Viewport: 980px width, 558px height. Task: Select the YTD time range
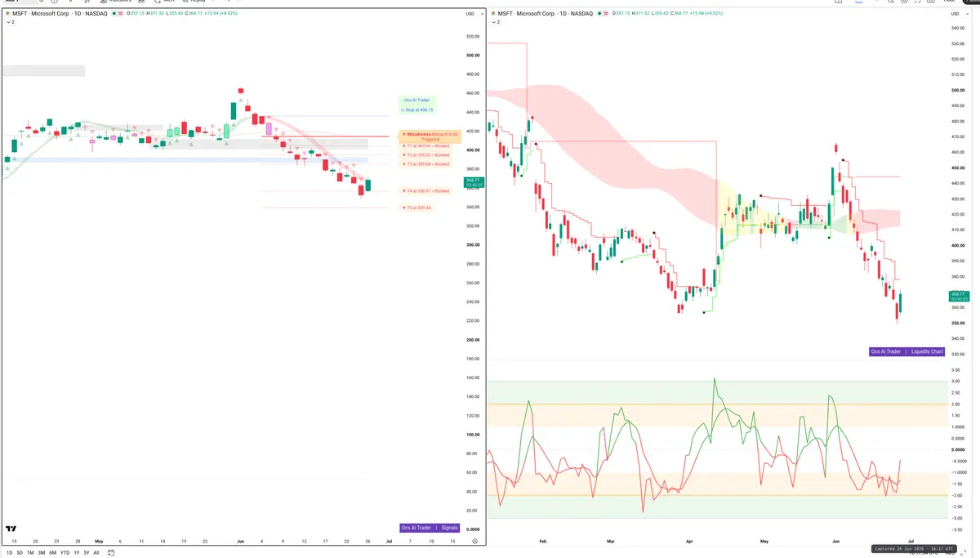pos(65,552)
